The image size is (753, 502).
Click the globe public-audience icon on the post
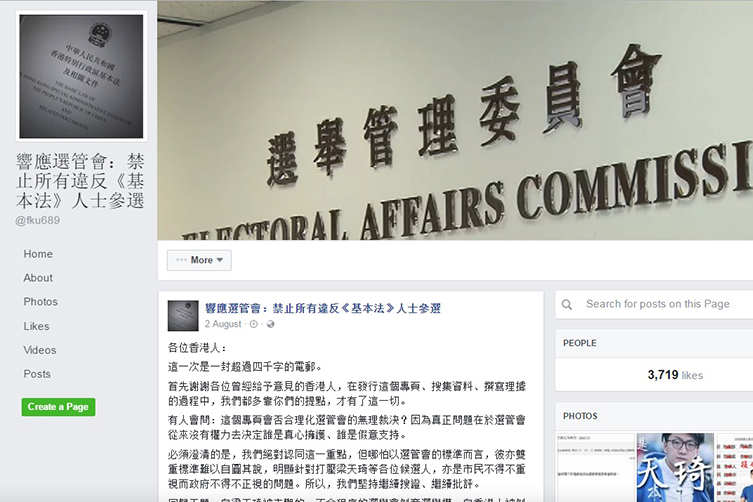(270, 324)
